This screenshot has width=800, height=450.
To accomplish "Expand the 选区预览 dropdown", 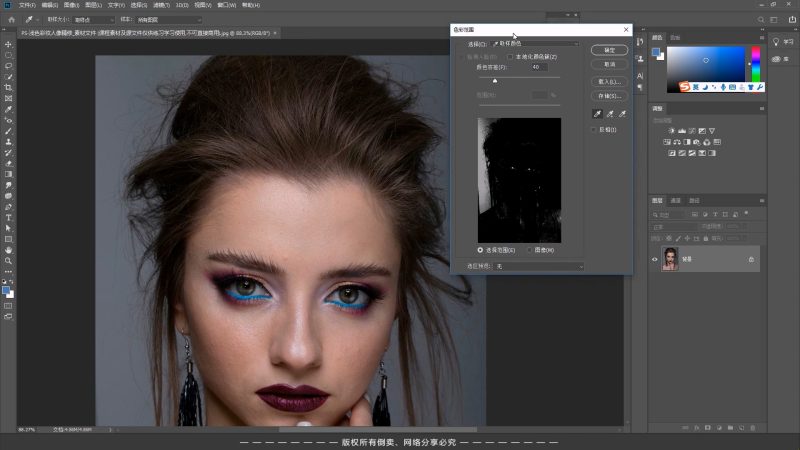I will coord(540,267).
